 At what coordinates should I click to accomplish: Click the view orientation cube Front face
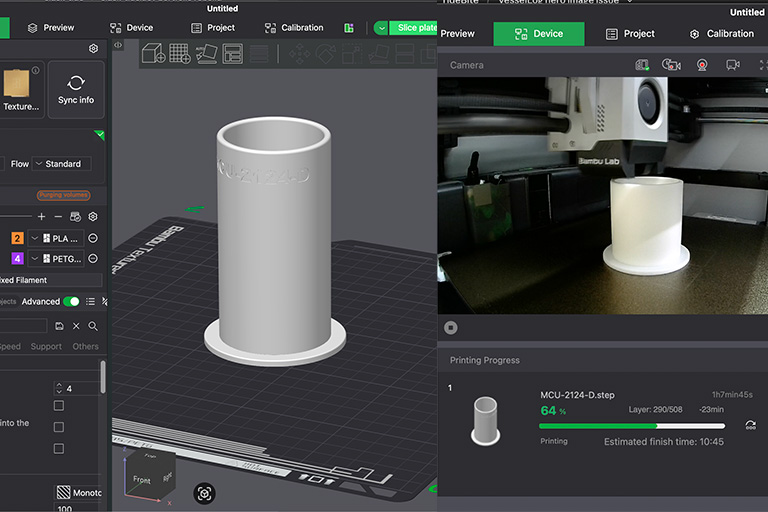(x=142, y=480)
